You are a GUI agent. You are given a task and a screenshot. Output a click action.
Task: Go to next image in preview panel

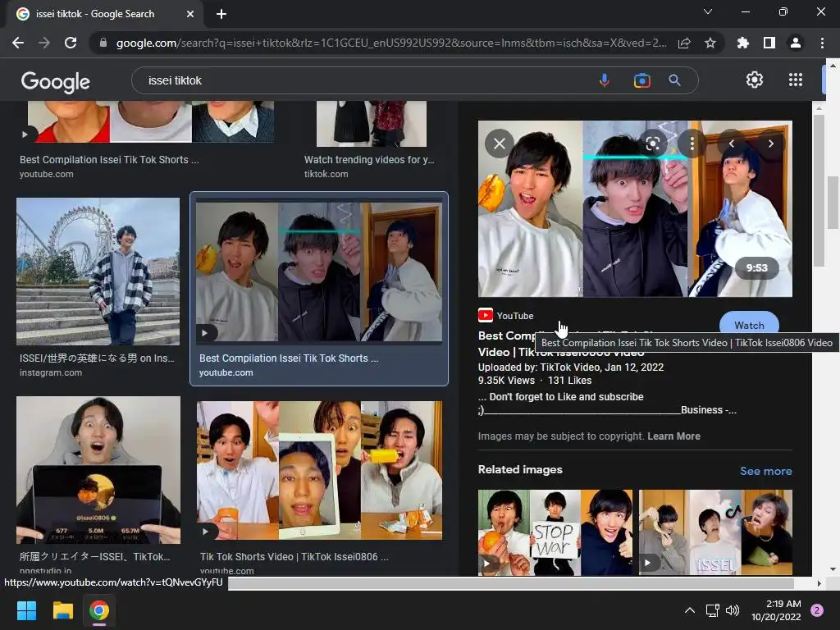(x=771, y=144)
